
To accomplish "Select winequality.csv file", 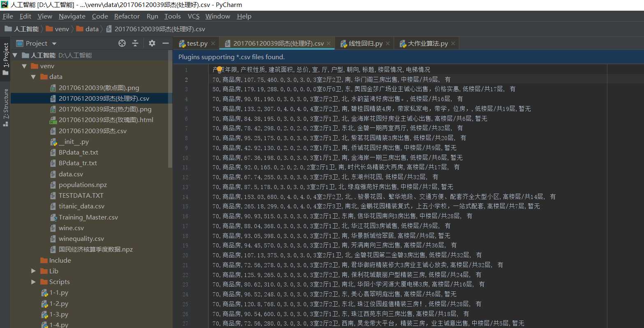I will click(x=81, y=239).
